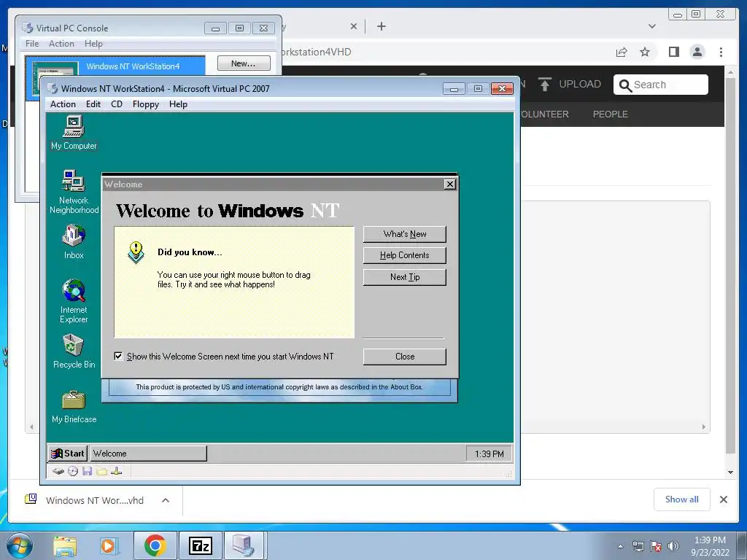The height and width of the screenshot is (560, 747).
Task: Open Chrome tab search chevron
Action: click(652, 26)
